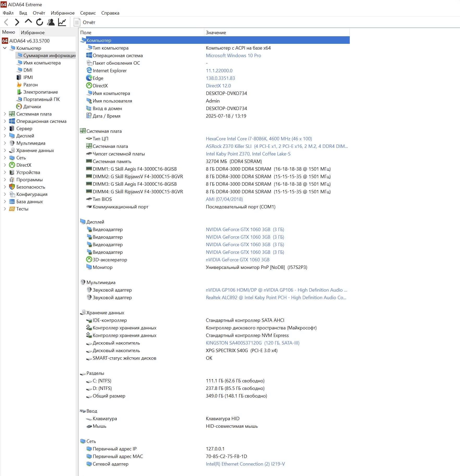The height and width of the screenshot is (476, 460).
Task: Click the Портативный ПК laptop icon
Action: click(x=19, y=99)
